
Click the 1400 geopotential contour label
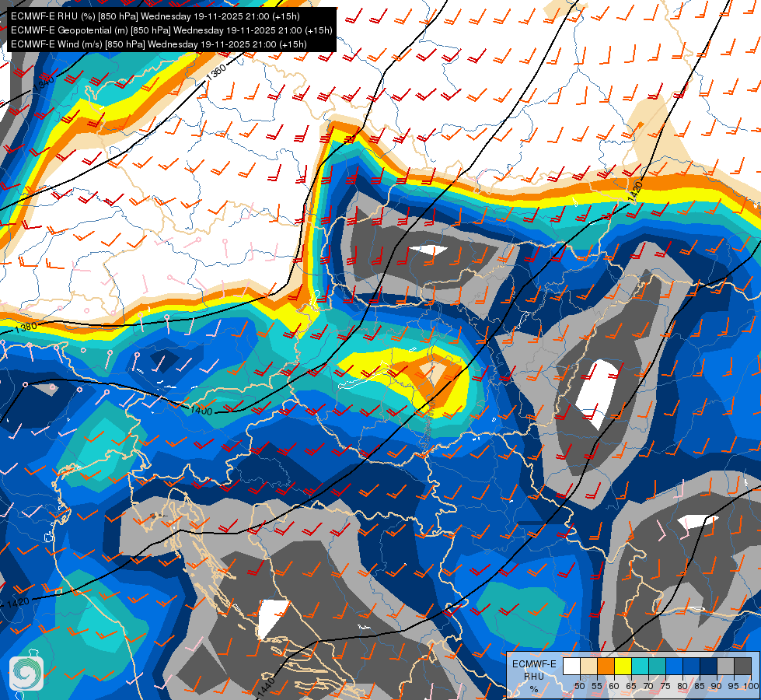[201, 411]
